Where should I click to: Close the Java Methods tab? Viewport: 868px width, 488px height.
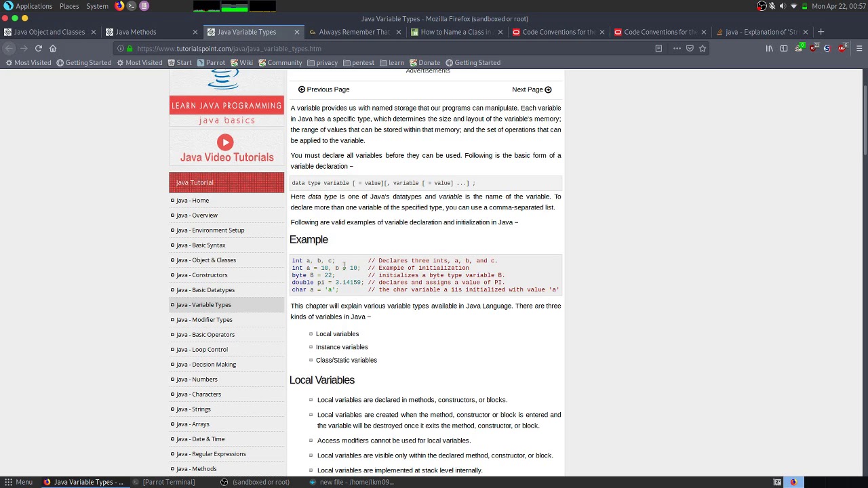tap(195, 32)
